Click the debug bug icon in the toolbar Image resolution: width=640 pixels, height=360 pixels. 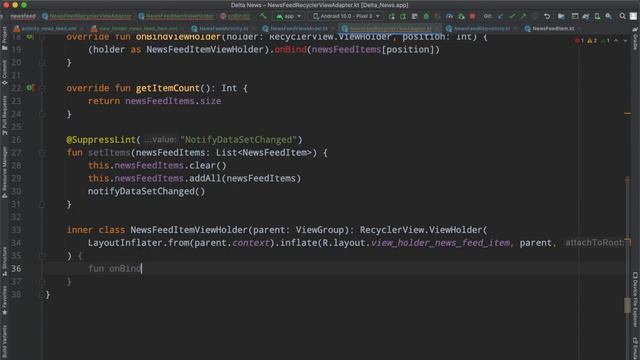(426, 16)
